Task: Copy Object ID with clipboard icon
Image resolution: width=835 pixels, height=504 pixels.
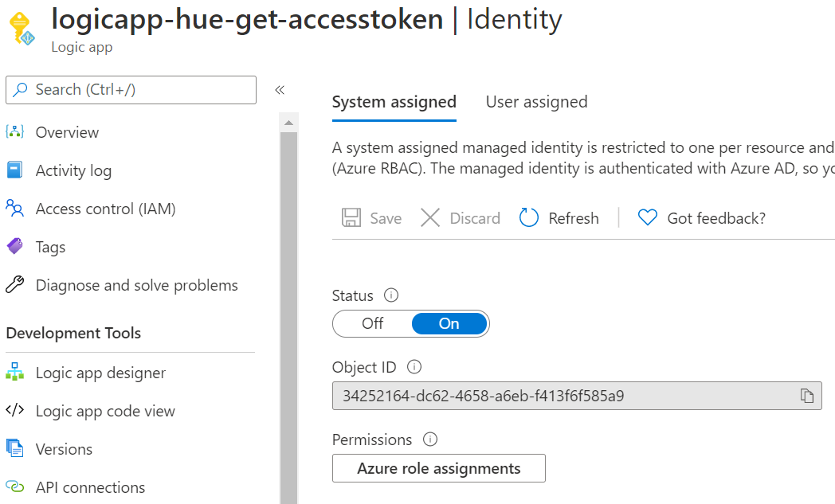Action: coord(807,396)
